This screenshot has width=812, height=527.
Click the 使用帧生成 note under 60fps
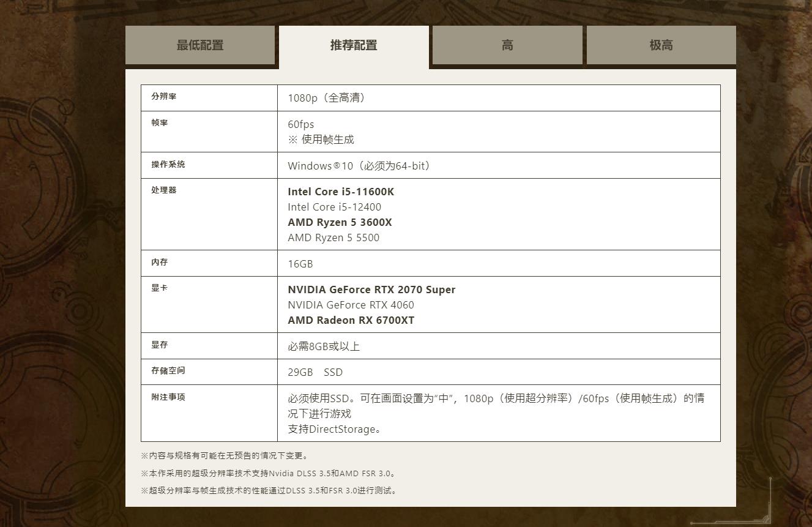(x=321, y=140)
